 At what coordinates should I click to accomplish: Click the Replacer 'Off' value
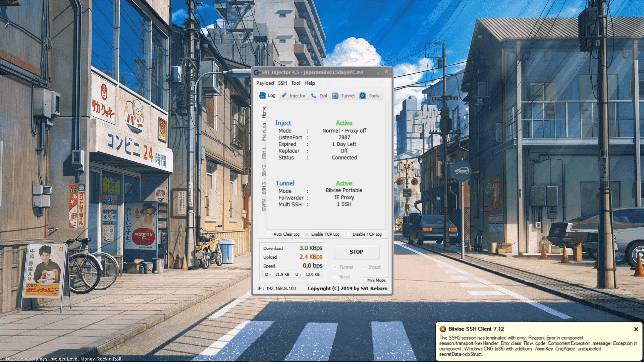pyautogui.click(x=344, y=151)
